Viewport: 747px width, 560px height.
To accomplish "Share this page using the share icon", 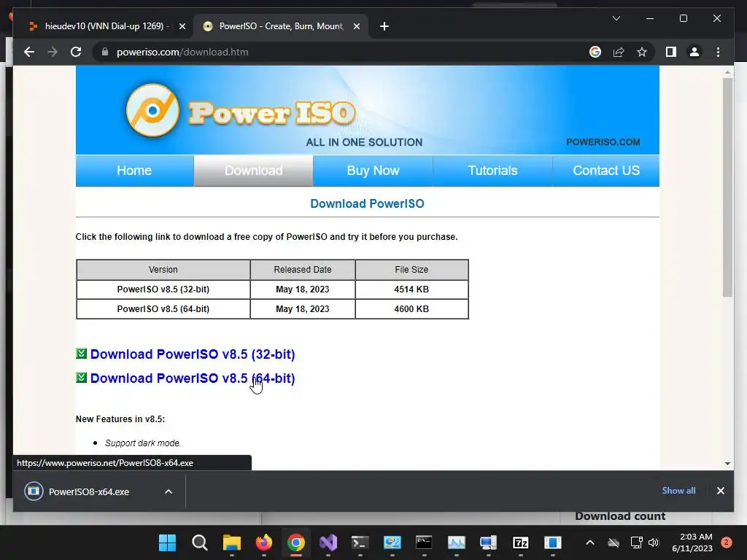I will 619,52.
